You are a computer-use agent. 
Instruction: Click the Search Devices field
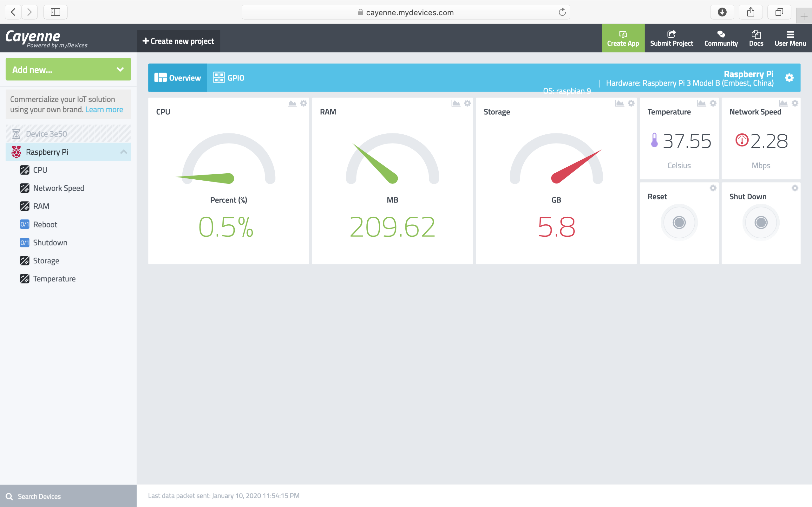point(68,496)
